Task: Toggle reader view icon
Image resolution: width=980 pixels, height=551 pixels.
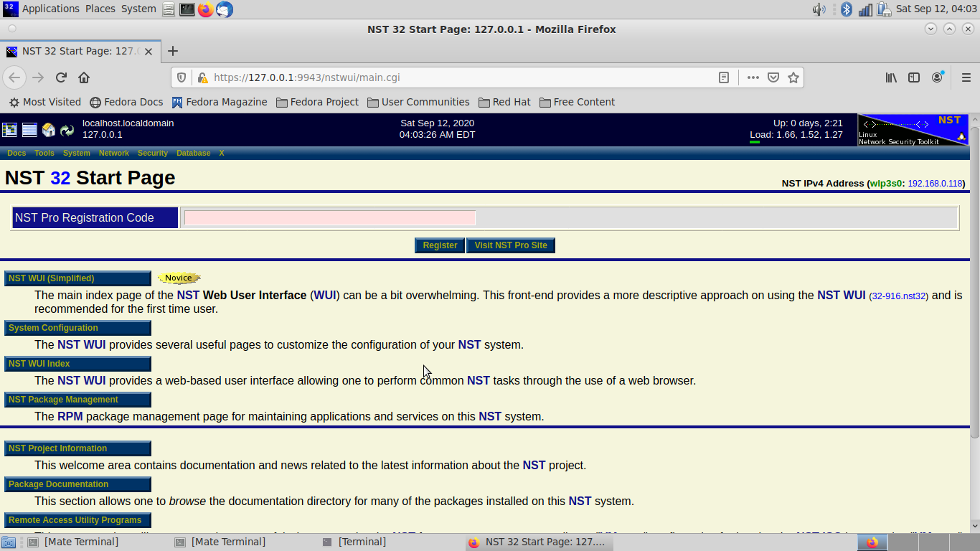Action: click(x=724, y=77)
